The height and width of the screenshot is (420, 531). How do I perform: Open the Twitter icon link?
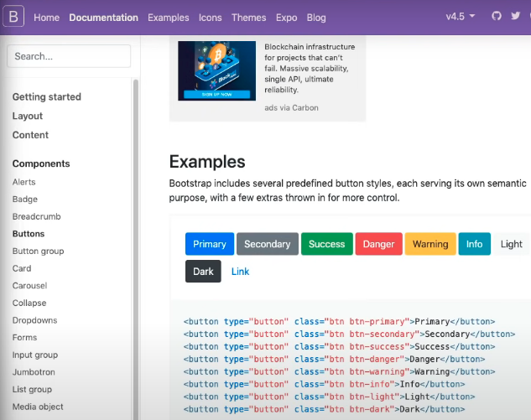[x=515, y=16]
